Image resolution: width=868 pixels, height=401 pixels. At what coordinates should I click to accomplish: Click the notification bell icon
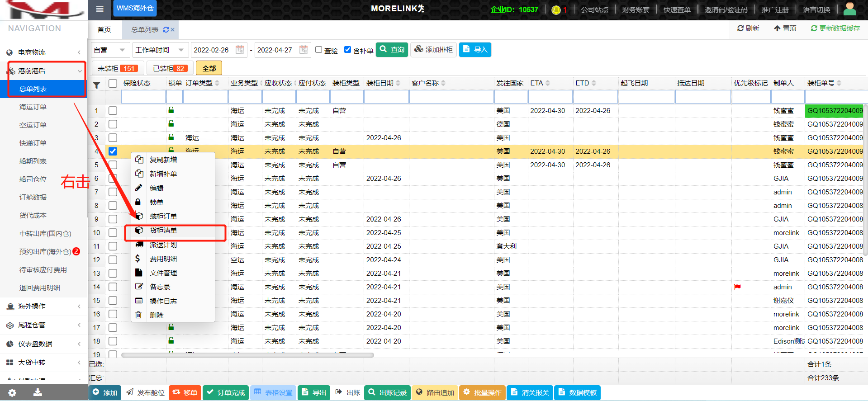[x=556, y=10]
